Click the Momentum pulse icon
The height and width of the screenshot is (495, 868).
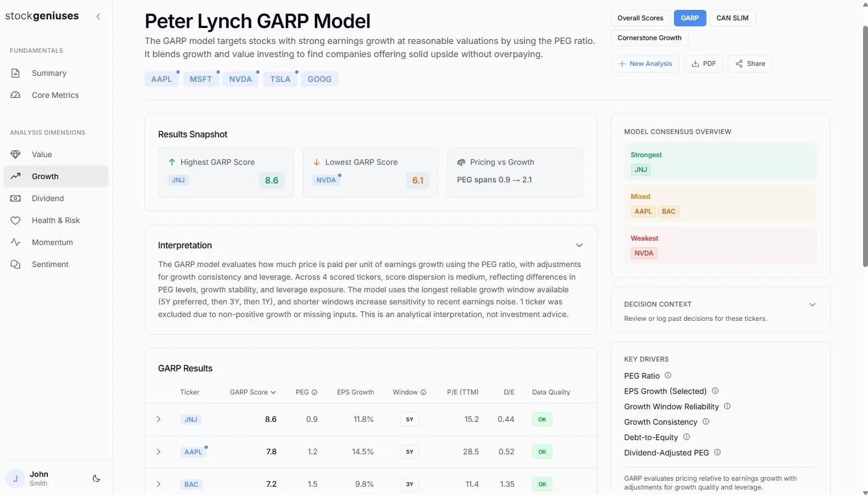coord(15,242)
